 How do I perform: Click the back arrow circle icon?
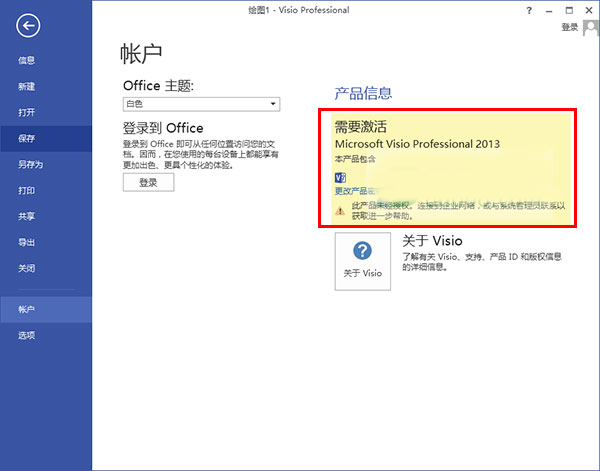click(x=28, y=26)
